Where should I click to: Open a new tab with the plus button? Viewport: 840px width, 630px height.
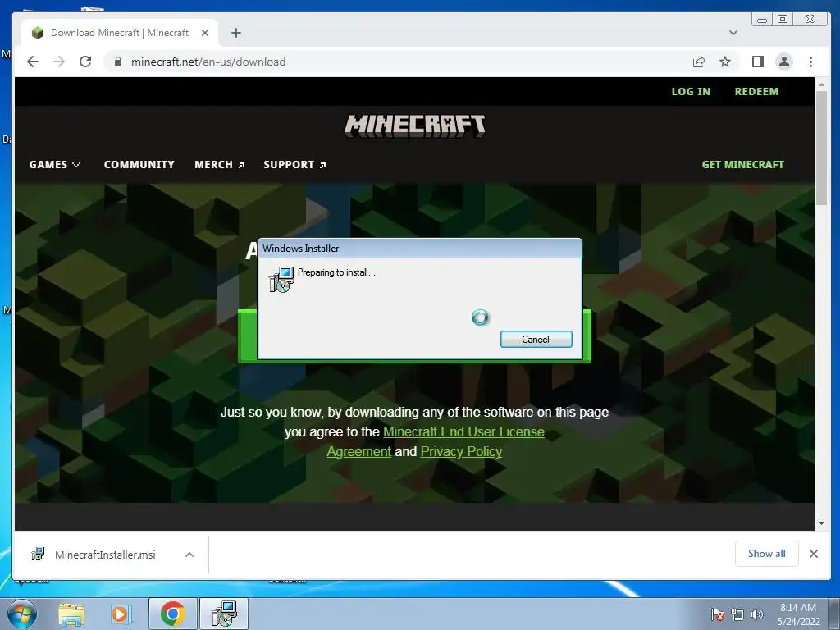tap(235, 33)
